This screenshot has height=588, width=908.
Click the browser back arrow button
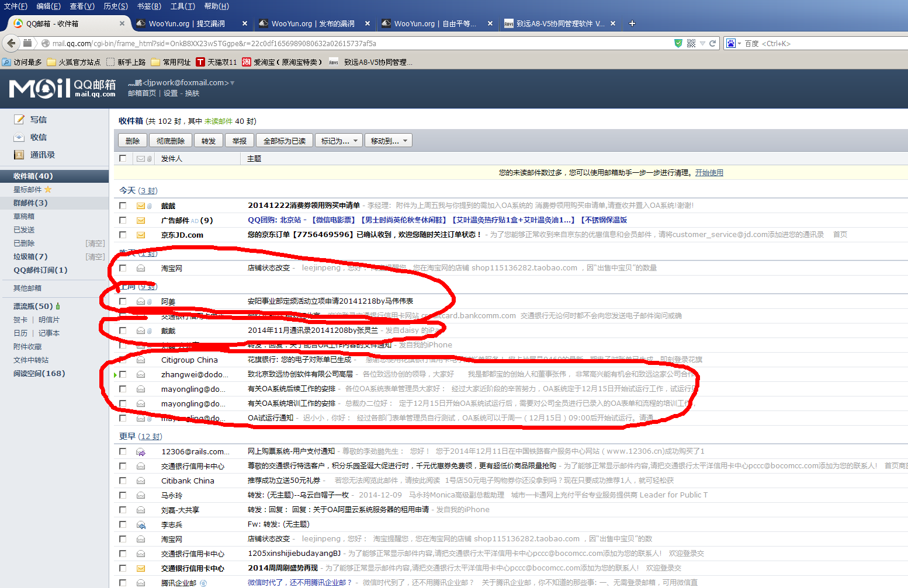(x=11, y=43)
